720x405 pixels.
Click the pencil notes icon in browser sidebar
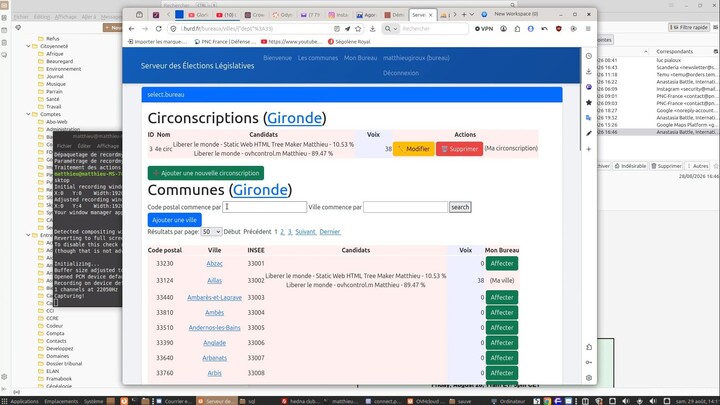(589, 133)
